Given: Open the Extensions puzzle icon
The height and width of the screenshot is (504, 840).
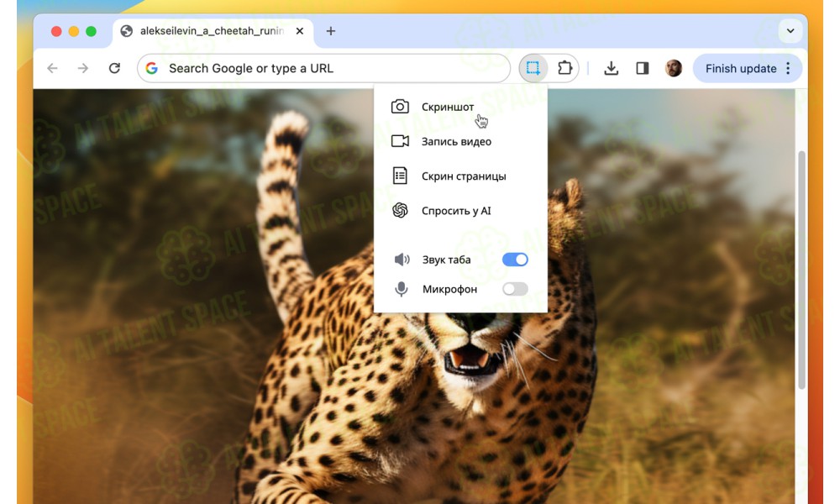Looking at the screenshot, I should (564, 68).
